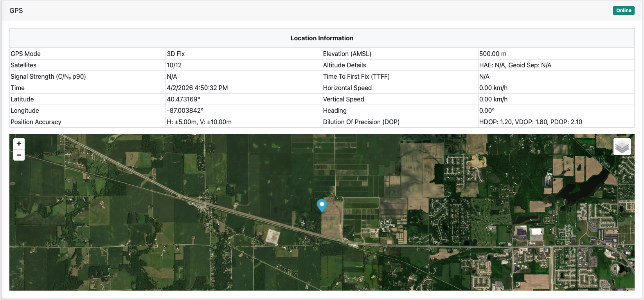This screenshot has height=300, width=644.
Task: Select the HAE: N/A, Geoid Sep value
Action: click(x=515, y=65)
